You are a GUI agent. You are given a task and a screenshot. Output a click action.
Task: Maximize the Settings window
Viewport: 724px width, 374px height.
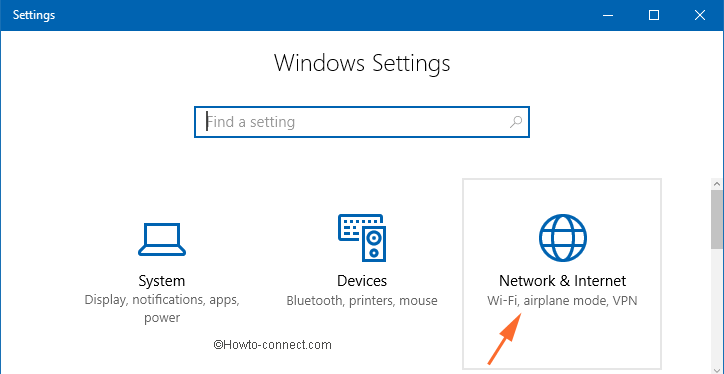point(654,15)
